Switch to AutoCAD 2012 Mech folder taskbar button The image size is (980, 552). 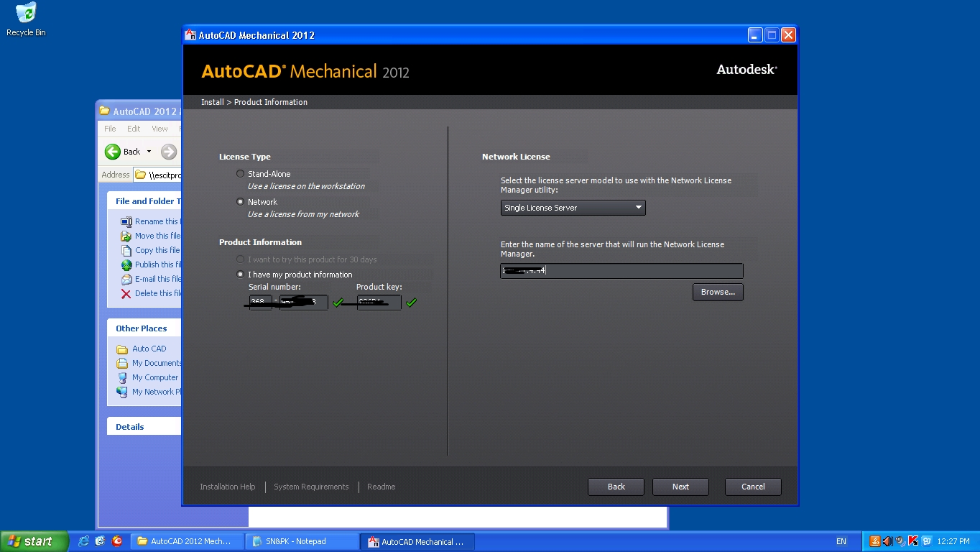pos(187,541)
